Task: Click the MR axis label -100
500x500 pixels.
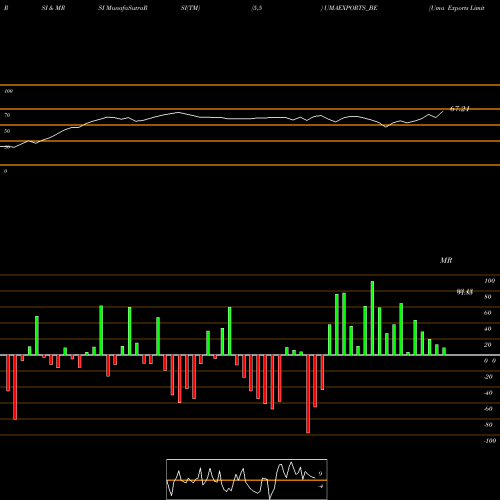Action: [490, 441]
